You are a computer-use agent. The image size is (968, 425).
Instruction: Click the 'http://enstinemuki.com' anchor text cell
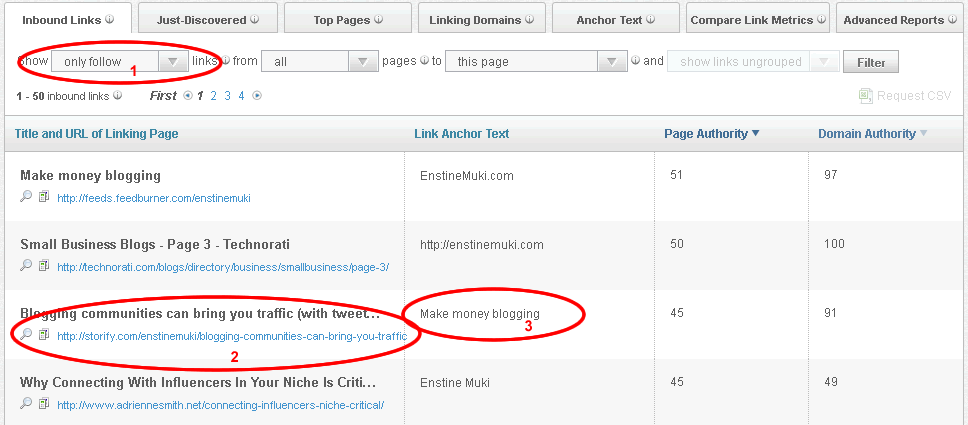(x=482, y=245)
